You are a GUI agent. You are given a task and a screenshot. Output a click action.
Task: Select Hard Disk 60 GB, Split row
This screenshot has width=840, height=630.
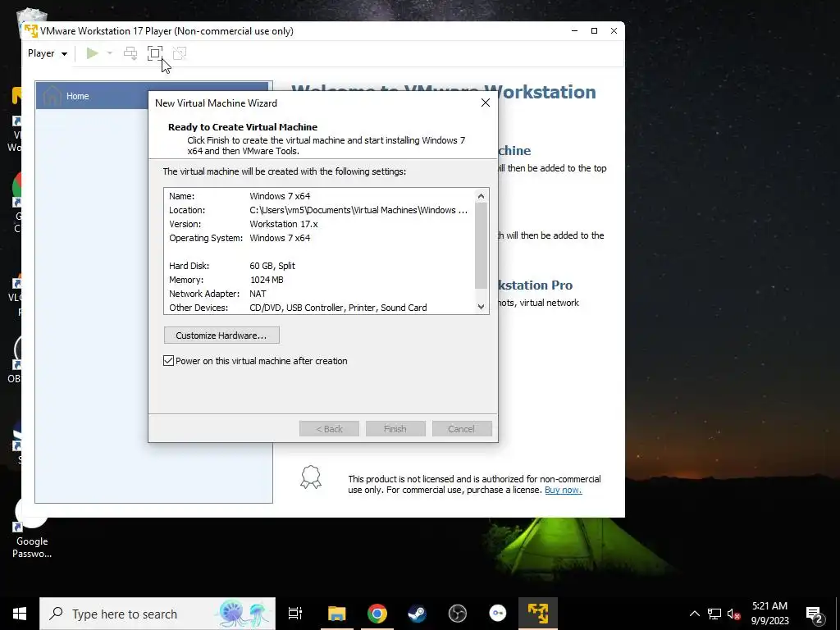tap(319, 266)
